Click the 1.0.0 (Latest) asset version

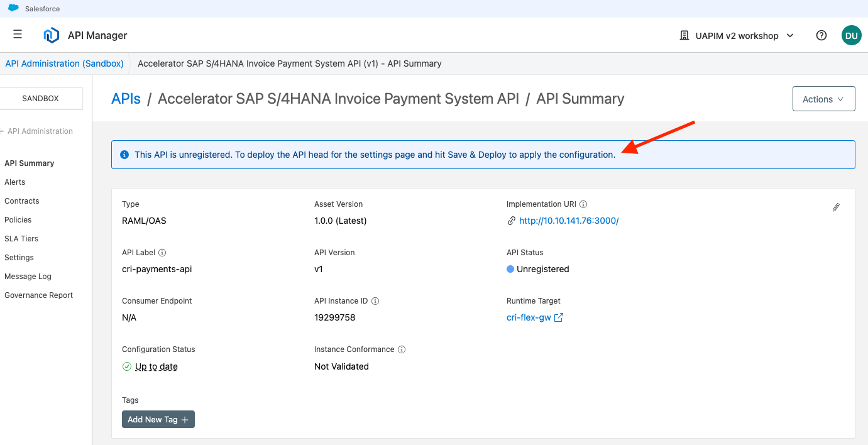click(x=341, y=221)
